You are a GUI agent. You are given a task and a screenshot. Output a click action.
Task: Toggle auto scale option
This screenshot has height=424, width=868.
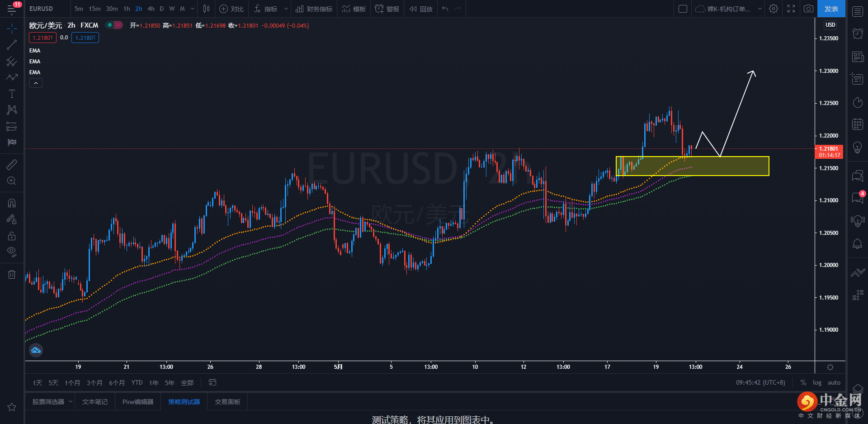834,383
